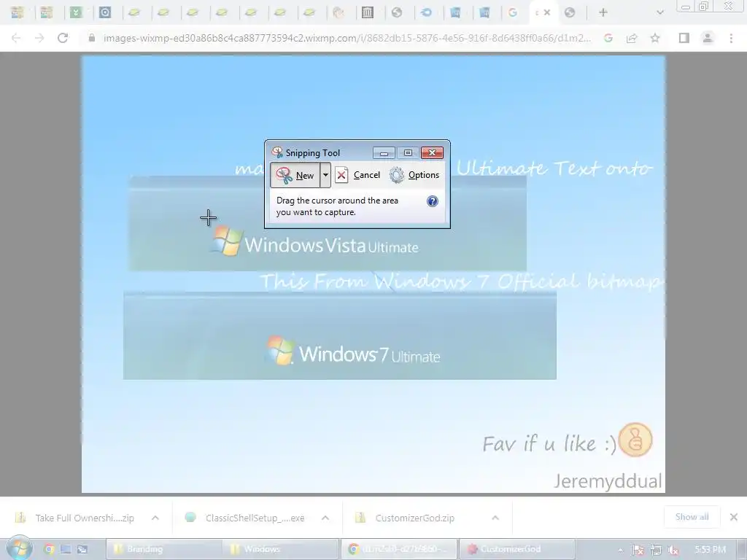Click the pinned monitor icon on taskbar

pos(66,549)
